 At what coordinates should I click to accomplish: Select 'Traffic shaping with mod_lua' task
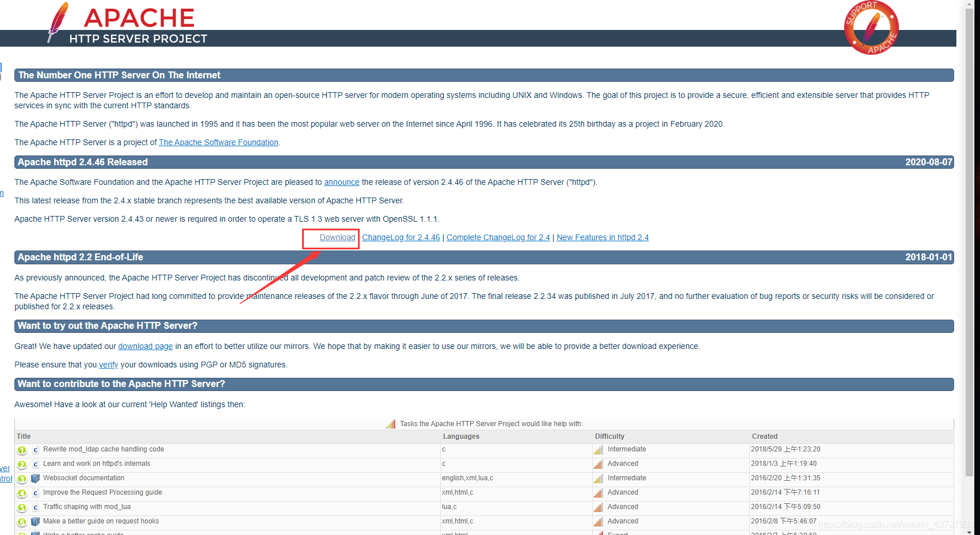[87, 507]
